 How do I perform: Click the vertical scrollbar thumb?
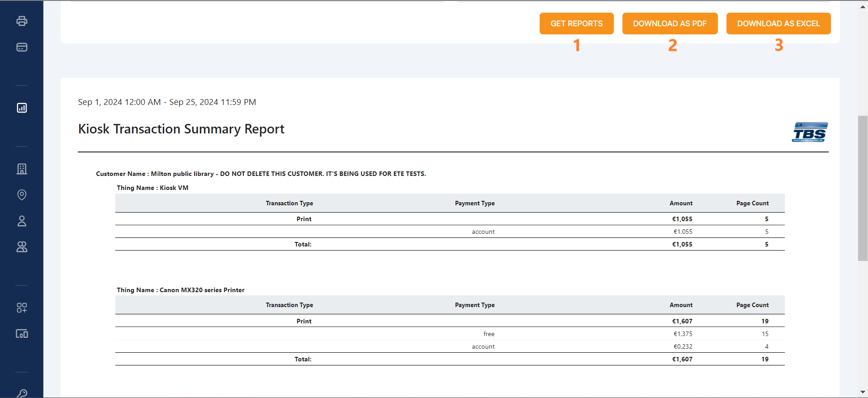863,188
